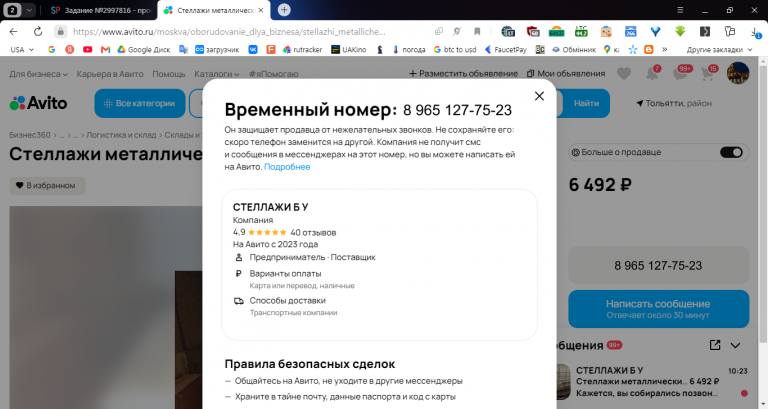Open messenger panel in new window

tap(715, 345)
